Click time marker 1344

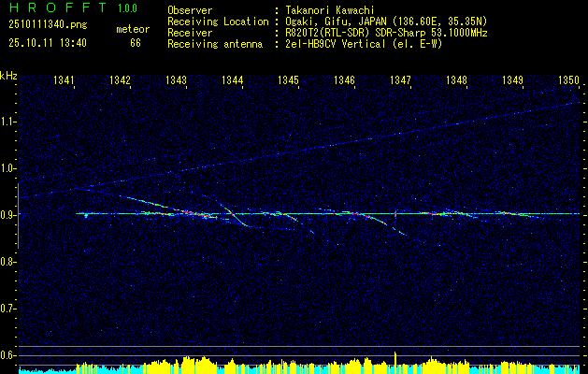coord(232,79)
